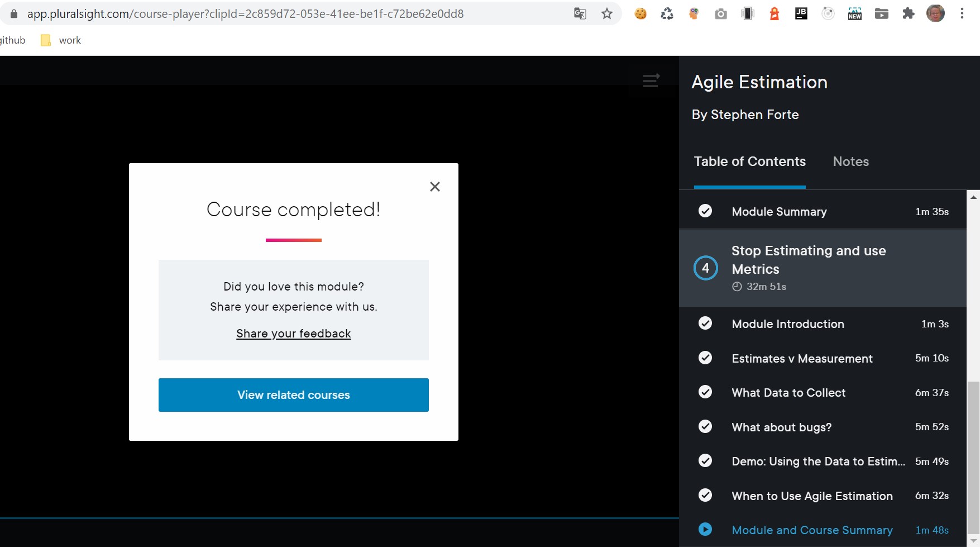Image resolution: width=980 pixels, height=547 pixels.
Task: Switch to the Notes tab
Action: click(851, 161)
